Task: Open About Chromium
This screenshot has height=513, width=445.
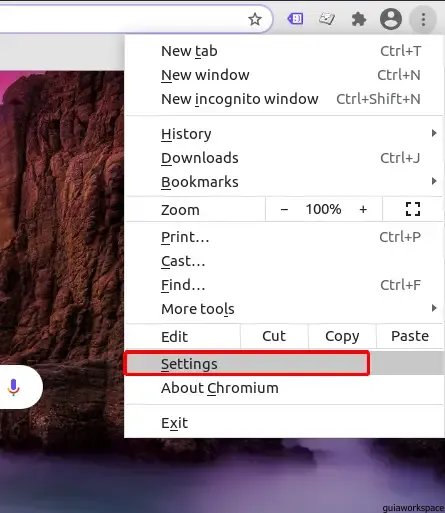Action: click(284, 388)
